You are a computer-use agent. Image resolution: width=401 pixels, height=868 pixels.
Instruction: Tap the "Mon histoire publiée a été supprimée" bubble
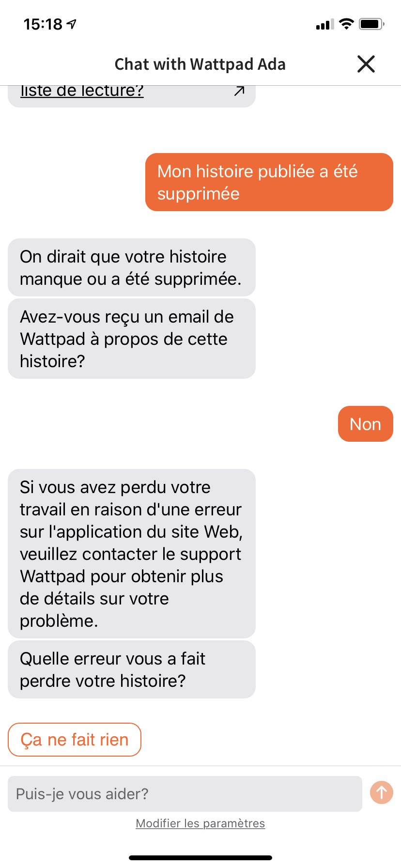[269, 182]
